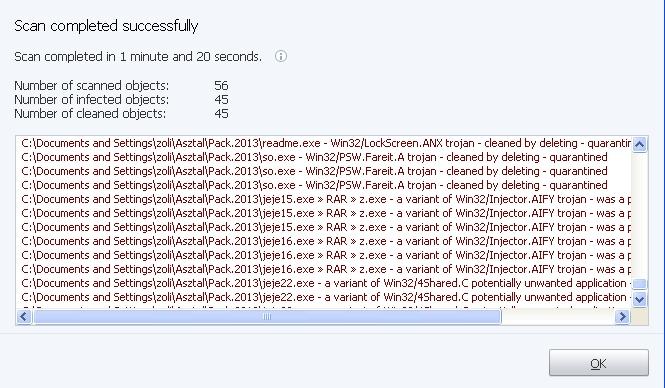The width and height of the screenshot is (665, 388).
Task: Click the log's vertical scroll up arrow
Action: tap(640, 145)
